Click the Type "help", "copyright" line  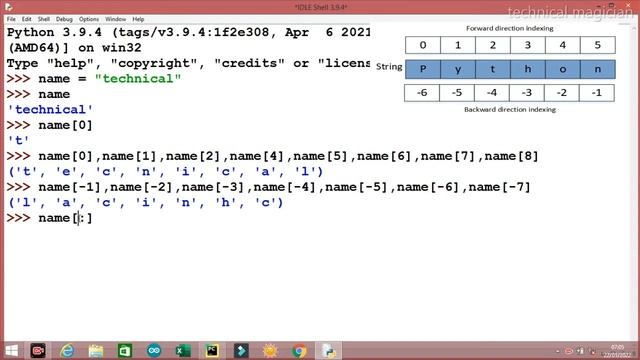pyautogui.click(x=188, y=63)
